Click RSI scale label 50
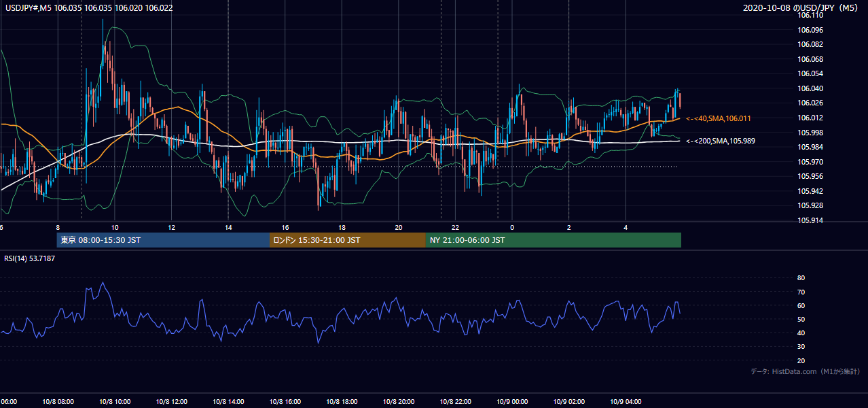Viewport: 868px width, 408px height. coord(801,319)
